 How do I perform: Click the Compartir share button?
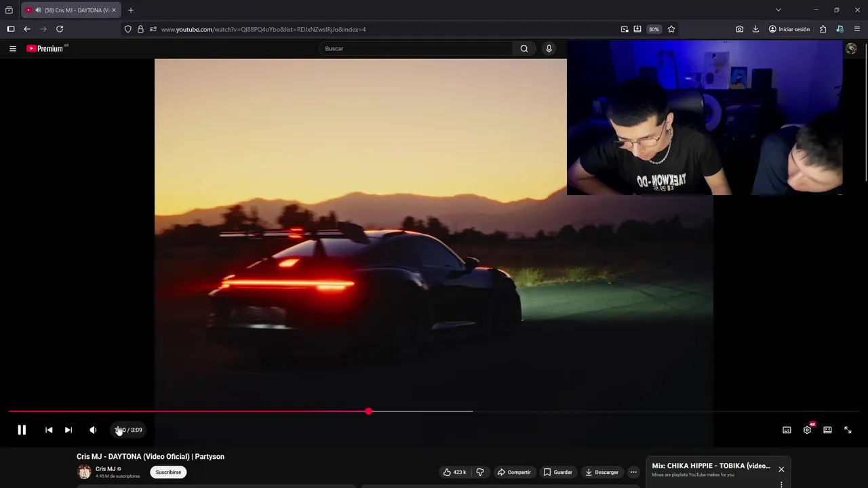(513, 472)
